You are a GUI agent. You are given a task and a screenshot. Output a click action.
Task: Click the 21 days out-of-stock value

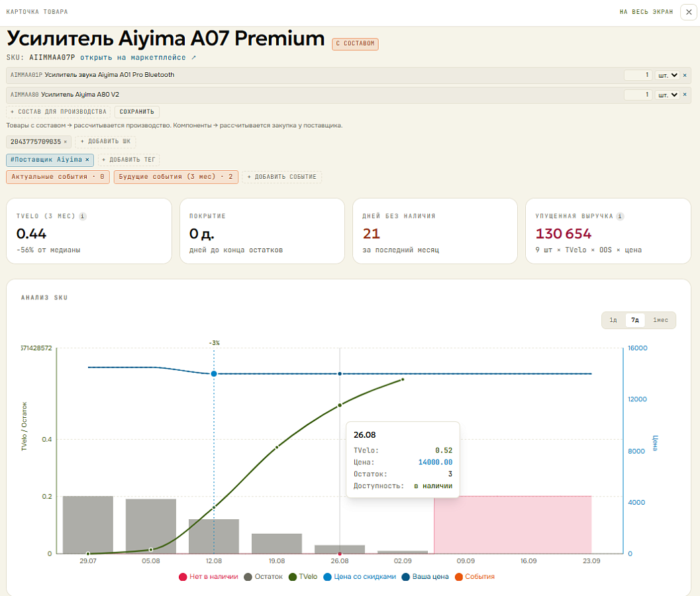tap(371, 234)
